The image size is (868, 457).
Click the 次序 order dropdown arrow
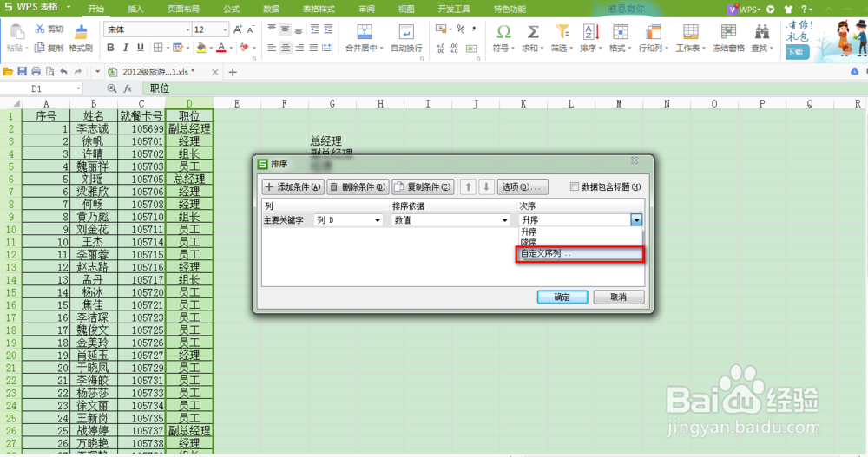[x=636, y=220]
